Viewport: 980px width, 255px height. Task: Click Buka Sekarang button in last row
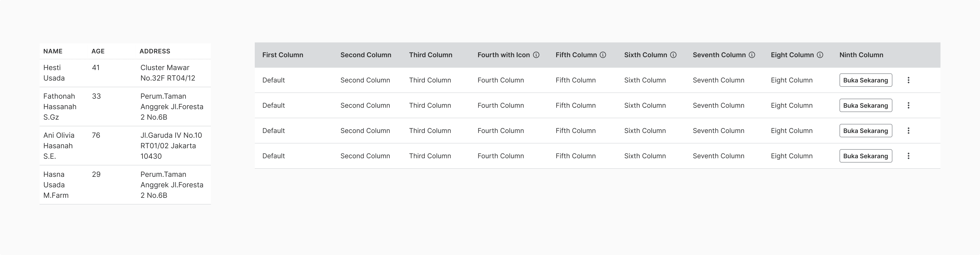coord(865,156)
